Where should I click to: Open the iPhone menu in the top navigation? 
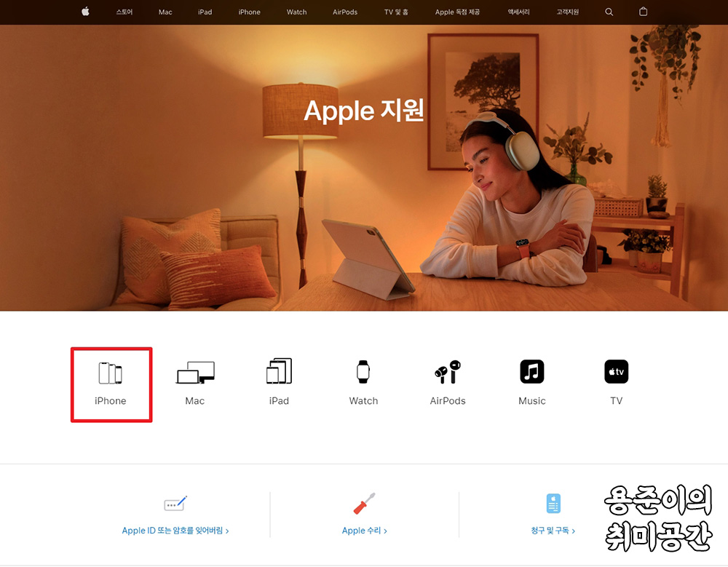tap(249, 12)
